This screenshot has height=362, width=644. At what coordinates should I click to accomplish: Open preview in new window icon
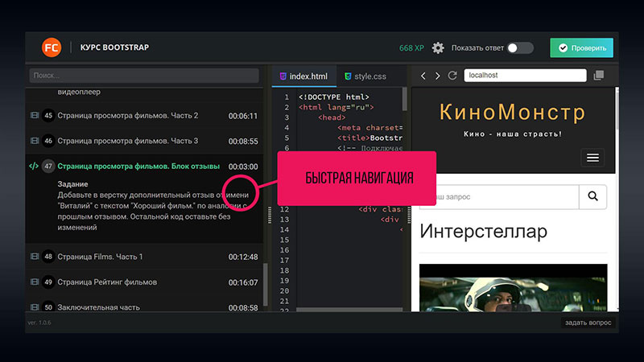tap(598, 76)
